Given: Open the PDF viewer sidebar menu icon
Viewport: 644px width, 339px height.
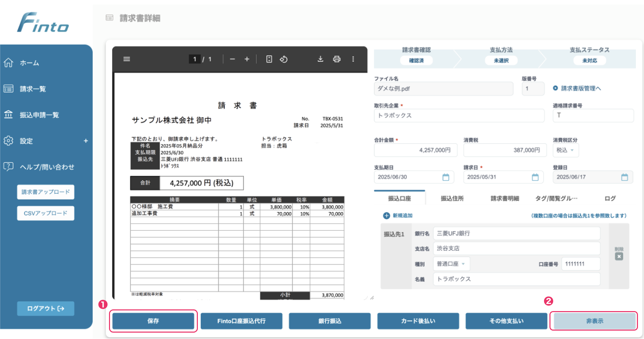Looking at the screenshot, I should [x=127, y=59].
